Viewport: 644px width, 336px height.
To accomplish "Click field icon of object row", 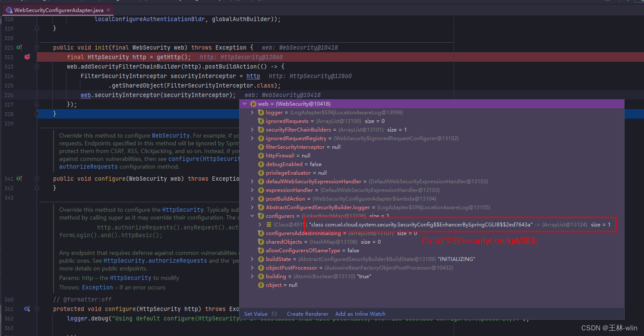I will click(x=261, y=285).
